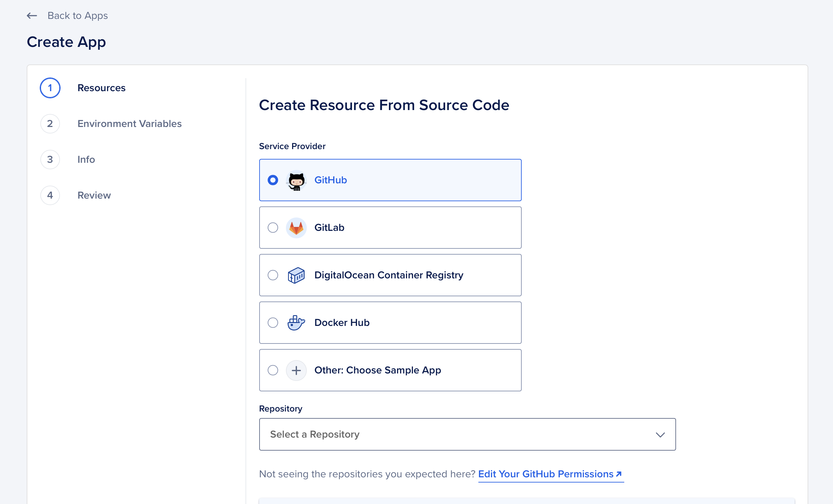Click the GitLab provider label
Screen dimensions: 833x504
tap(329, 228)
